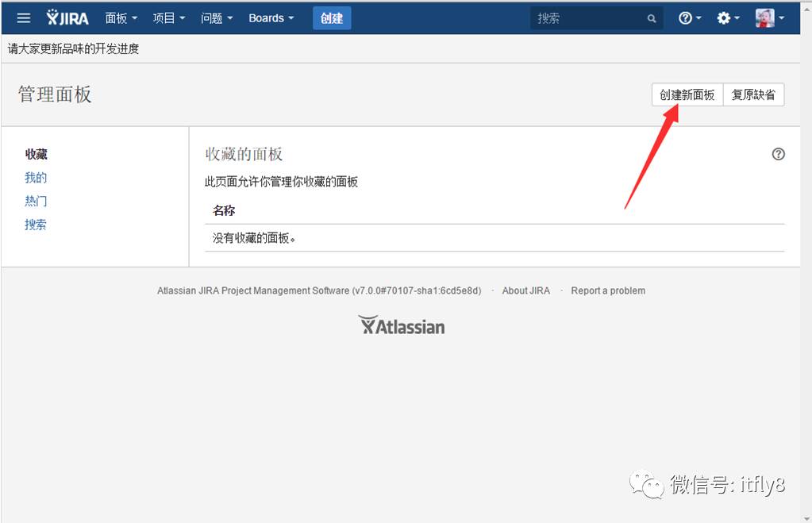Open the Report a problem link
Image resolution: width=812 pixels, height=523 pixels.
pyautogui.click(x=608, y=290)
